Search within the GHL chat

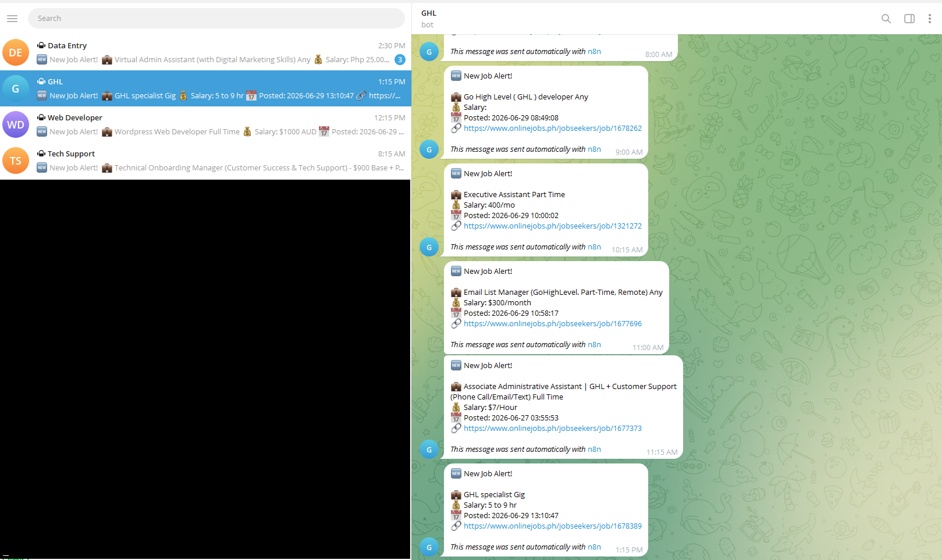click(886, 19)
